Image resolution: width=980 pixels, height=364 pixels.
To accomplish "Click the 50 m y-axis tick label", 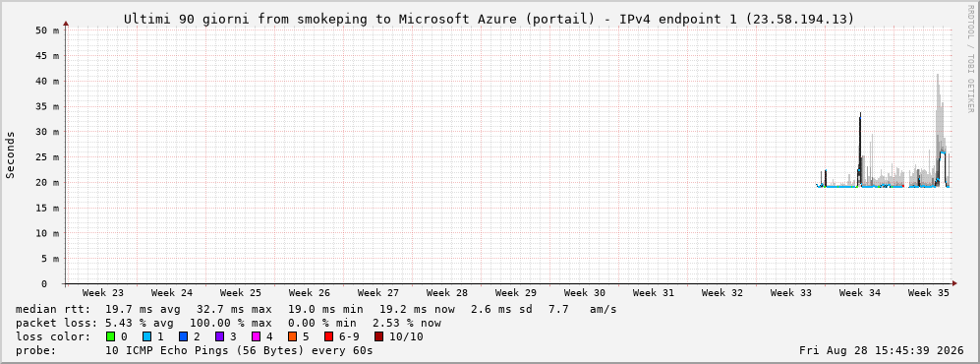I will click(x=48, y=30).
